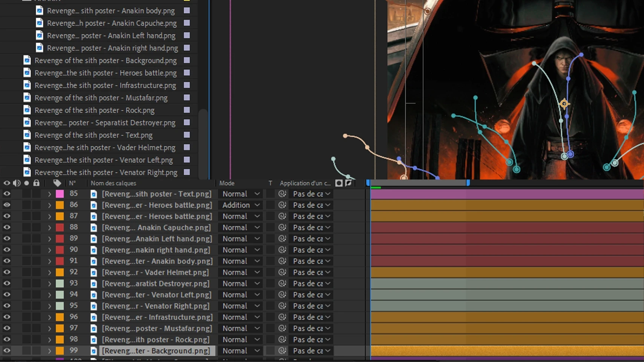Select layer 90 nakin right hand.png name
This screenshot has height=362, width=644.
coord(156,250)
